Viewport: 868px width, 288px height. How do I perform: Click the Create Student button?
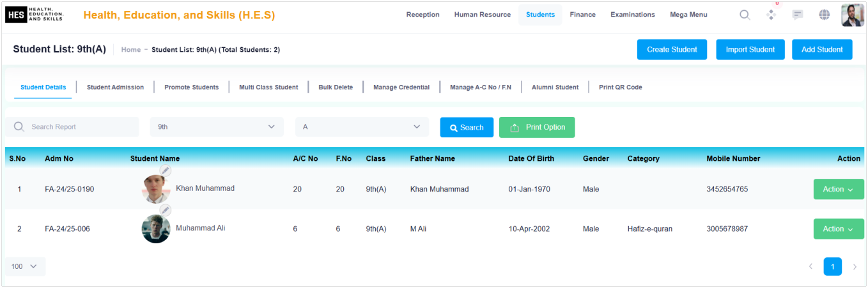pos(672,49)
